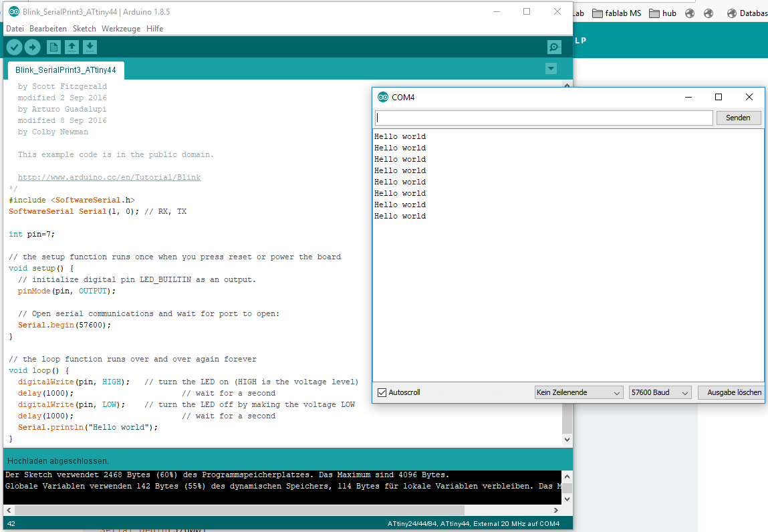Open the Hilfe menu
768x532 pixels.
[155, 29]
